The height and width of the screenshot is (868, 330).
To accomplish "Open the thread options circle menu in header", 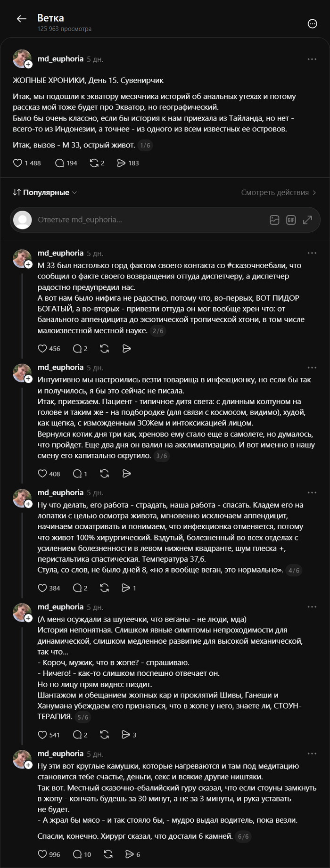I will click(312, 24).
